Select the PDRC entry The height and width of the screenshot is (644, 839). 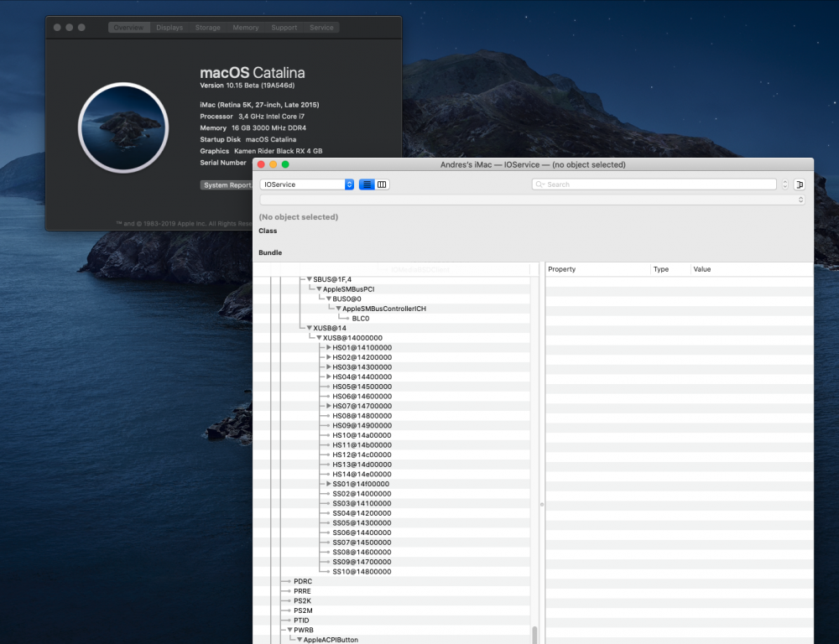coord(303,581)
